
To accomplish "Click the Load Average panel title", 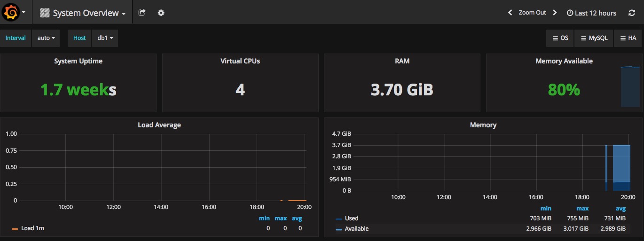I will (159, 125).
